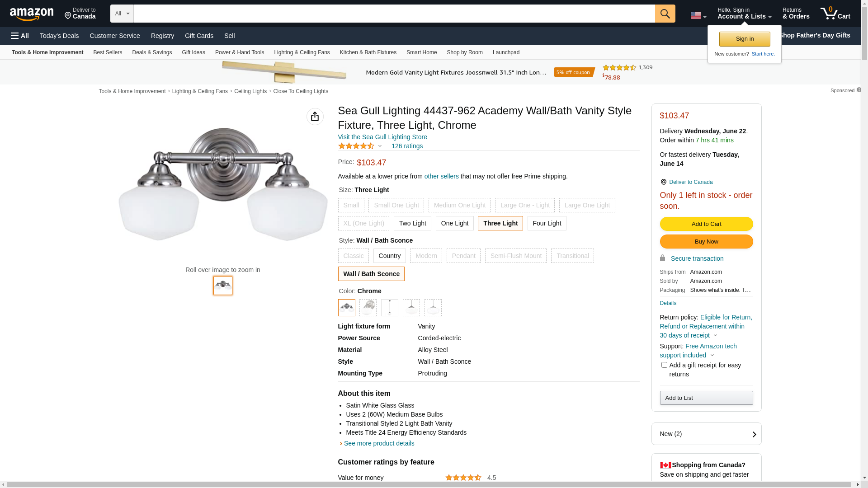The height and width of the screenshot is (488, 868).
Task: Click the US flag language selector
Action: click(698, 15)
